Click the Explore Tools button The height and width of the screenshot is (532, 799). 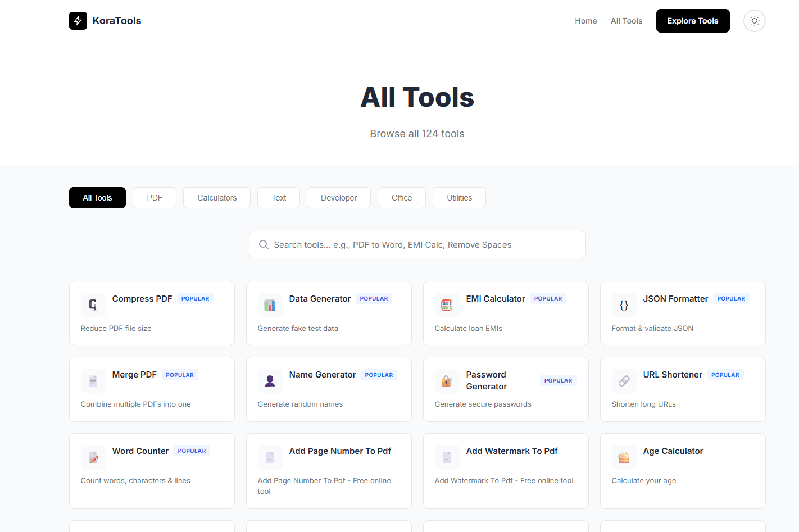(x=693, y=20)
